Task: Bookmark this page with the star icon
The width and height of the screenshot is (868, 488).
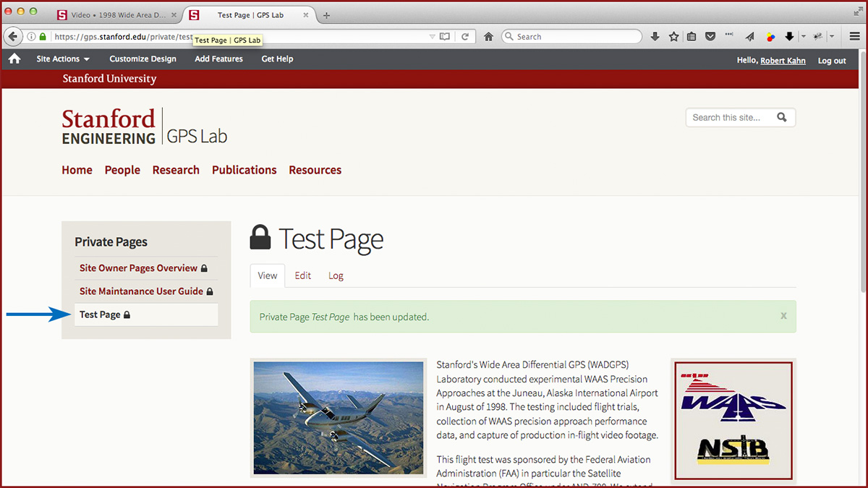Action: coord(673,37)
